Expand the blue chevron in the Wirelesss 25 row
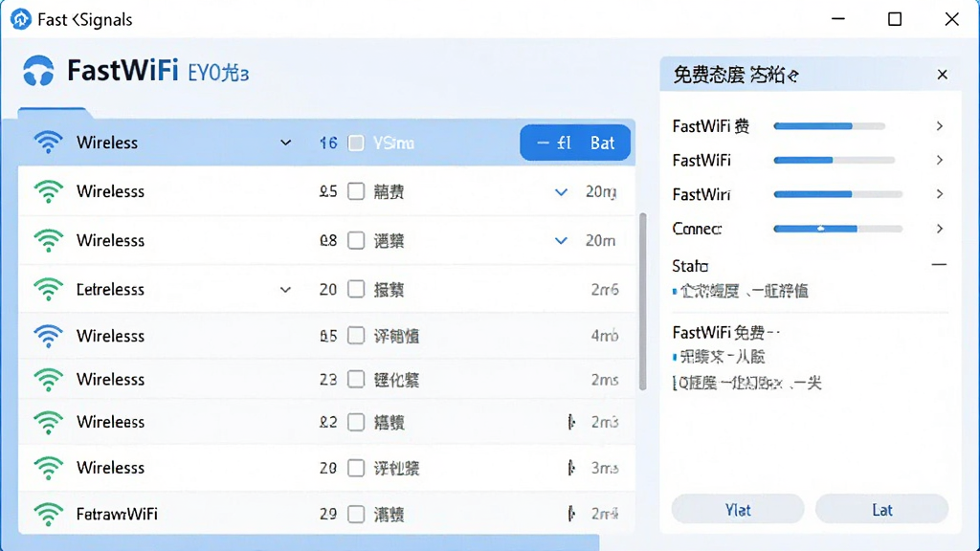980x551 pixels. [561, 191]
